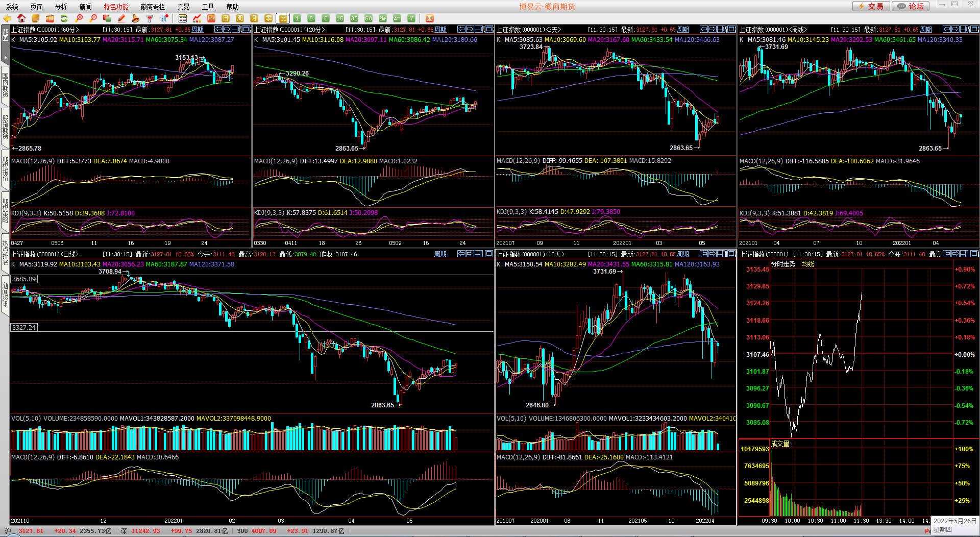980x537 pixels.
Task: Open 周期 dropdown in 10天 panel
Action: pyautogui.click(x=683, y=254)
